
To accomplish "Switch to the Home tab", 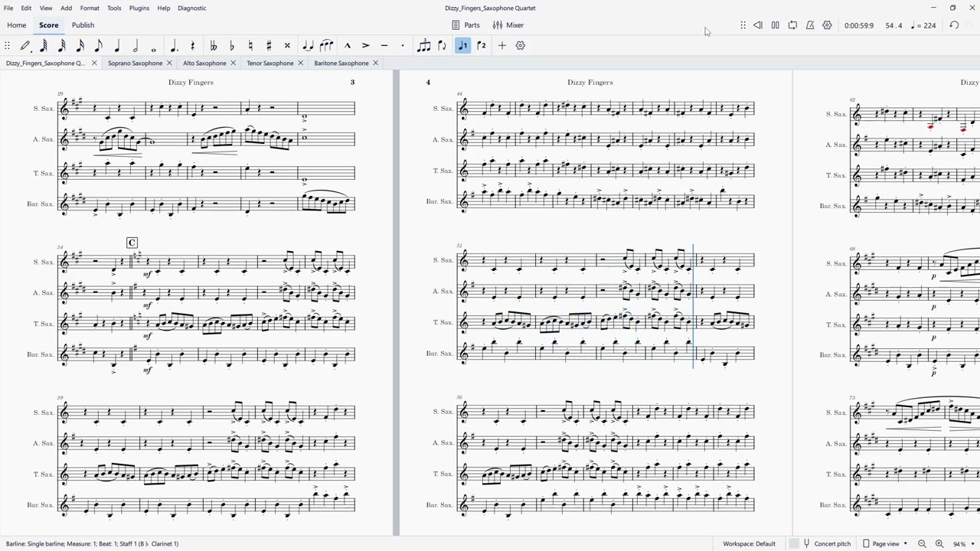I will 16,25.
